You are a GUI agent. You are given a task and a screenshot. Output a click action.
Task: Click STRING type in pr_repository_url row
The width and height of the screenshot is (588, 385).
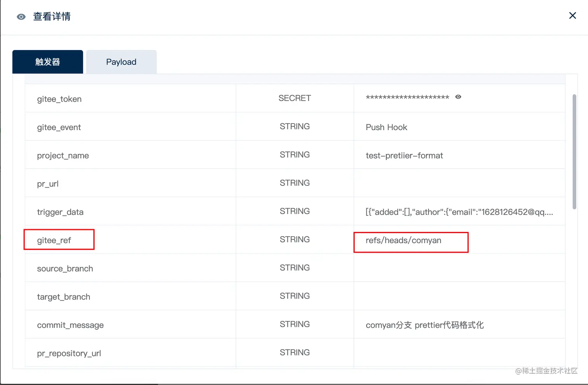[x=295, y=353]
